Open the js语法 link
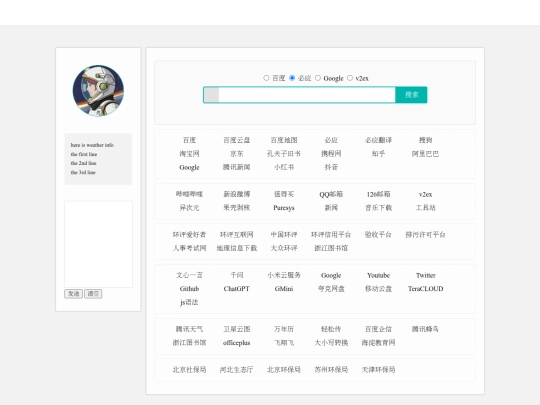 189,302
